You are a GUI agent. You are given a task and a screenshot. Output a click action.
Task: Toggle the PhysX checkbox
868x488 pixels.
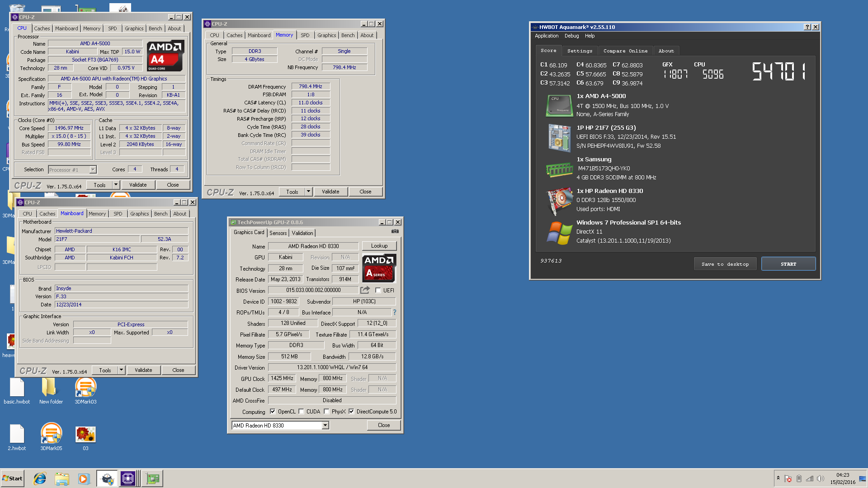pyautogui.click(x=326, y=411)
